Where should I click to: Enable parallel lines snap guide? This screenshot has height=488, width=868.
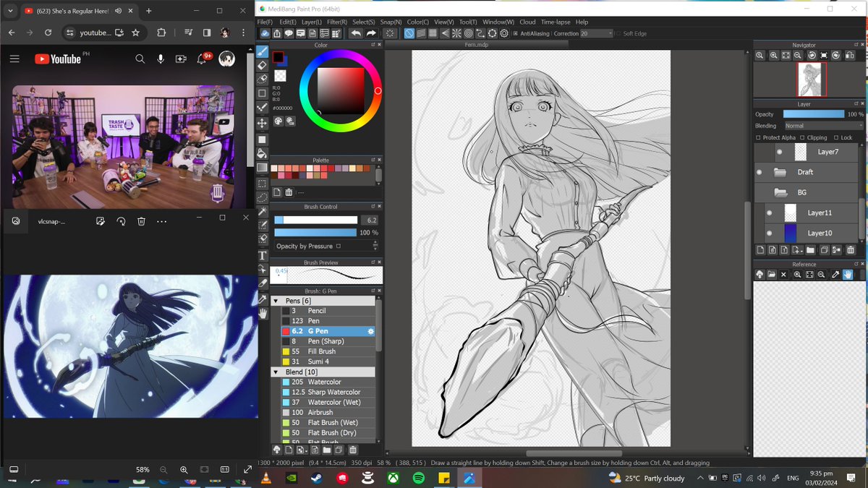[x=421, y=33]
